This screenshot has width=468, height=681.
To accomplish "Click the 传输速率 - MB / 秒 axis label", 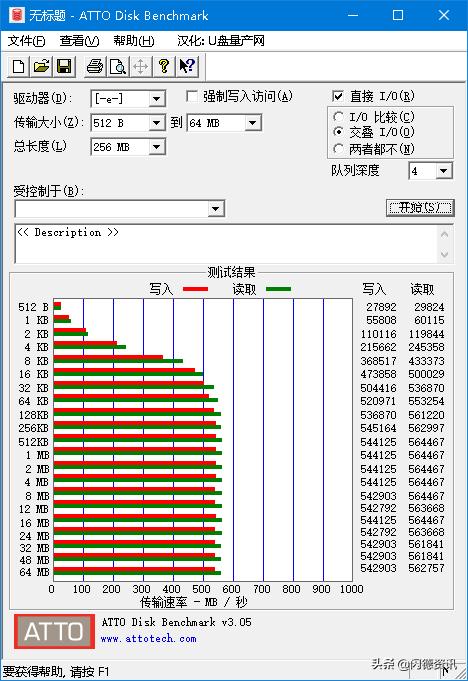I will [194, 602].
